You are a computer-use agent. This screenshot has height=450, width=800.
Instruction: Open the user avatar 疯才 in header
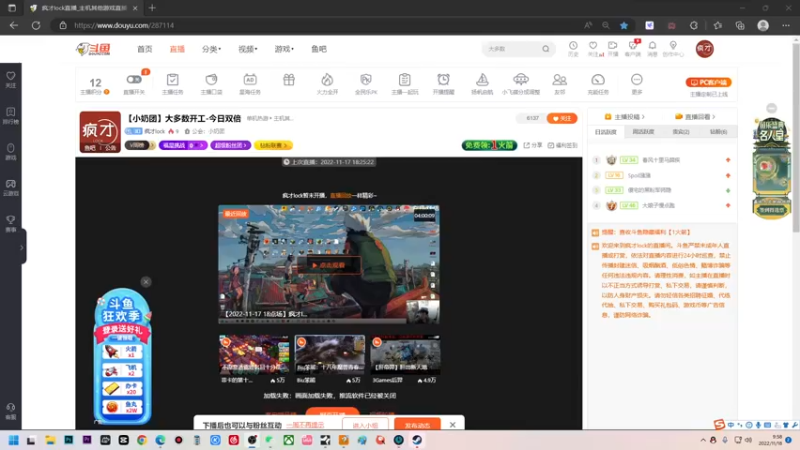click(705, 49)
